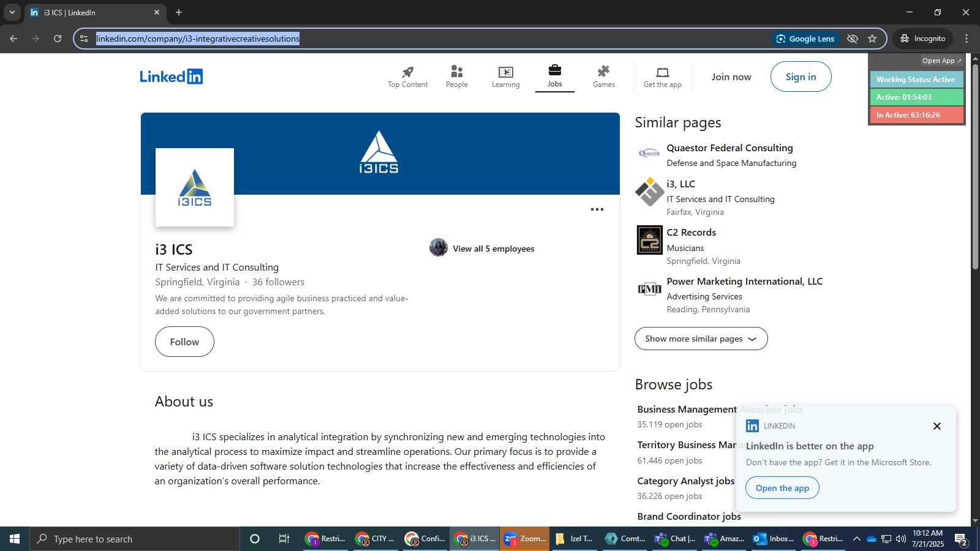Image resolution: width=980 pixels, height=551 pixels.
Task: Click the volume speaker tray icon
Action: point(900,539)
